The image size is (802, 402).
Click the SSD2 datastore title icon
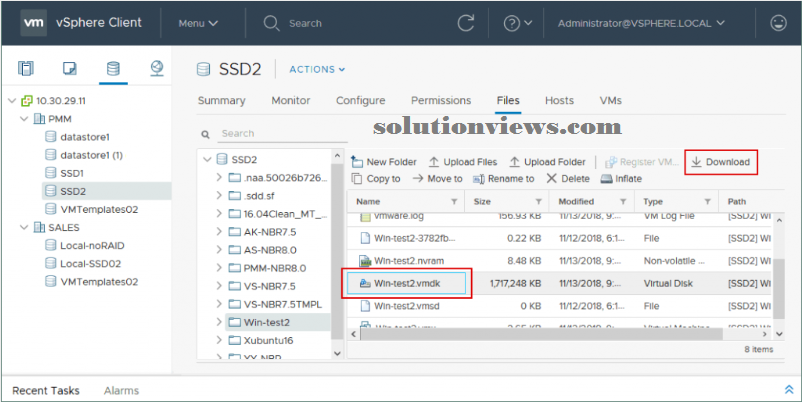pos(204,69)
